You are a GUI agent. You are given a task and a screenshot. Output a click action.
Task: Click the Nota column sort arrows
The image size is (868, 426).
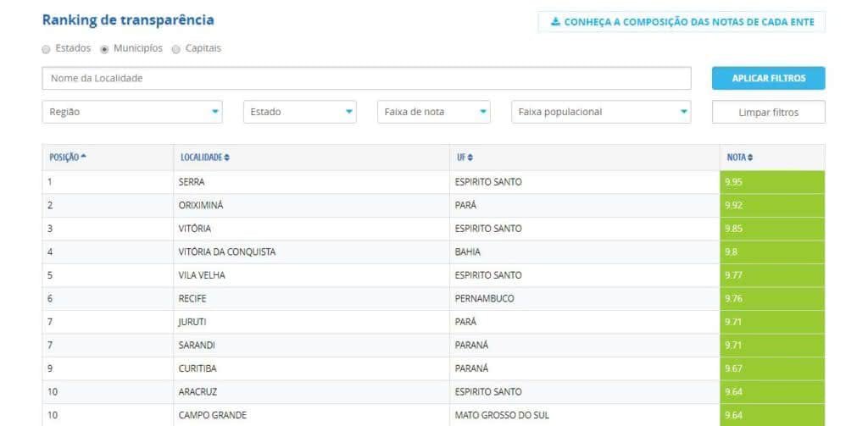(x=750, y=158)
